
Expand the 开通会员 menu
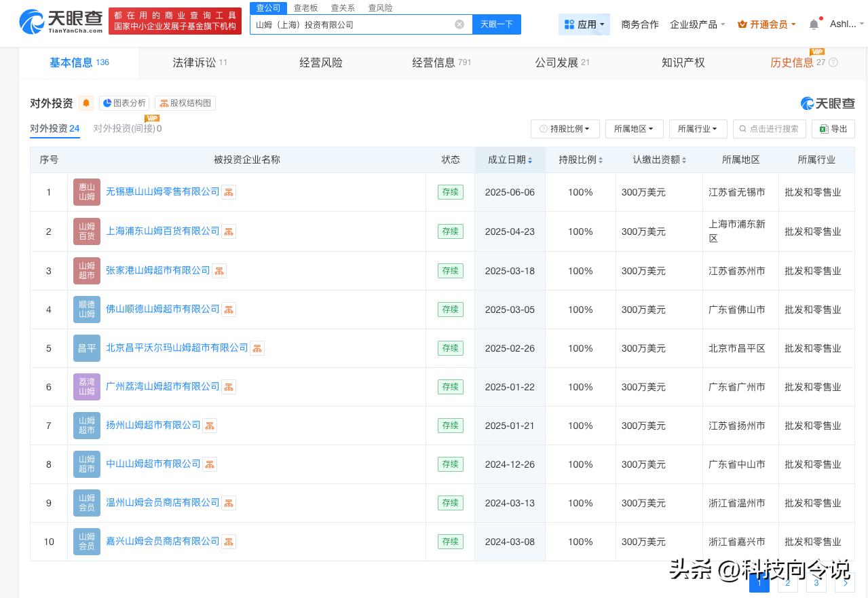click(x=766, y=24)
